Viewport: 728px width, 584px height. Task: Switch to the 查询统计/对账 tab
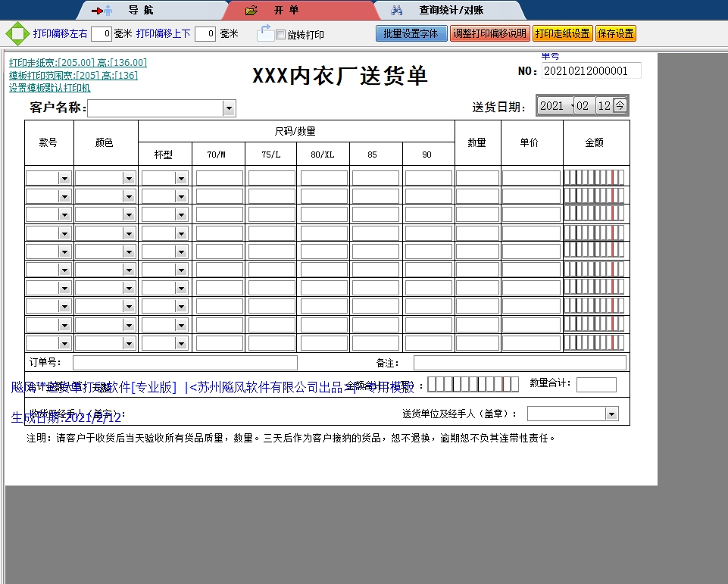point(451,11)
